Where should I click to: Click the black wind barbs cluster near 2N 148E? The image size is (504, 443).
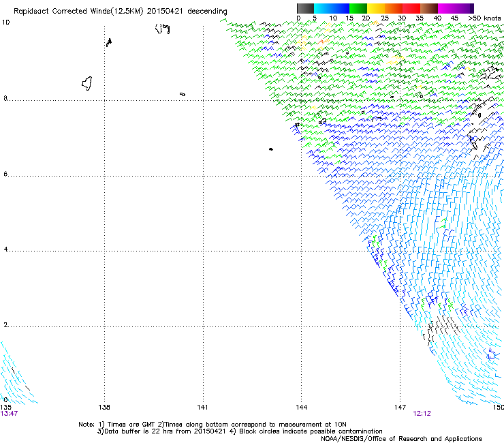coord(443,330)
